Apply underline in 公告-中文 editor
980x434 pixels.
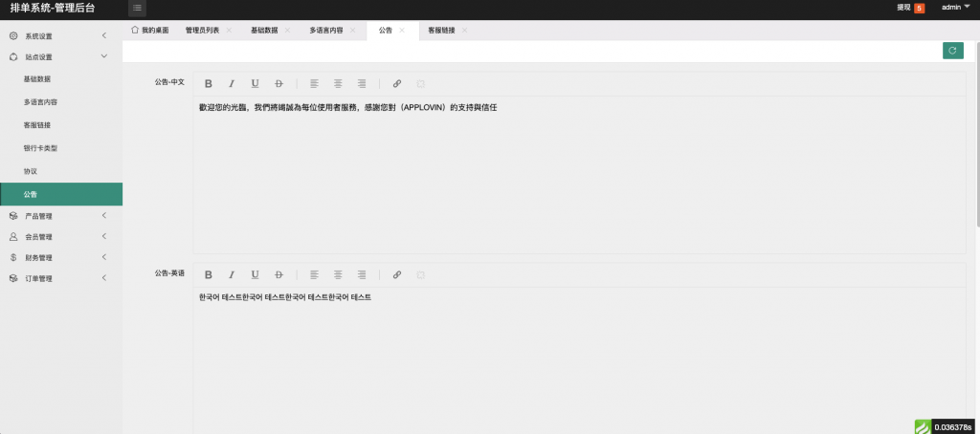point(255,84)
